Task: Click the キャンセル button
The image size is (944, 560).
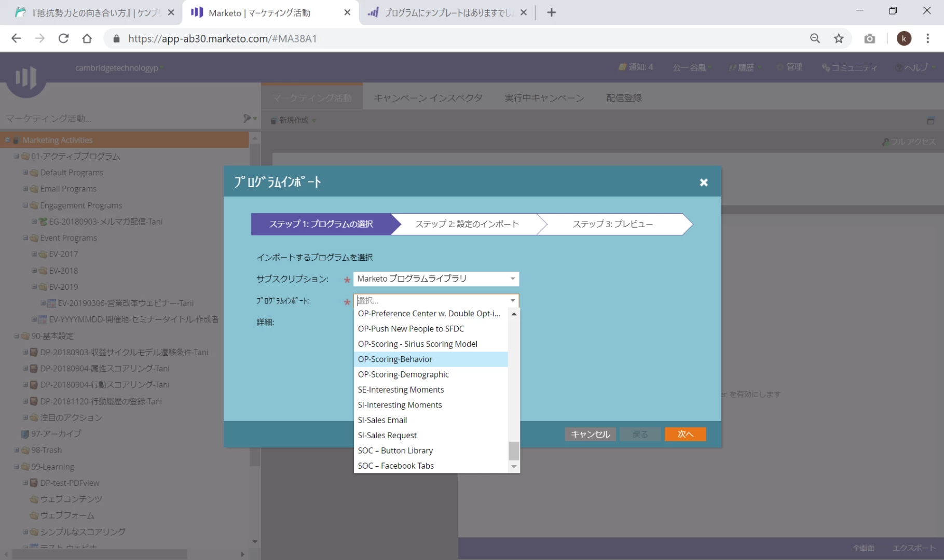Action: coord(590,434)
